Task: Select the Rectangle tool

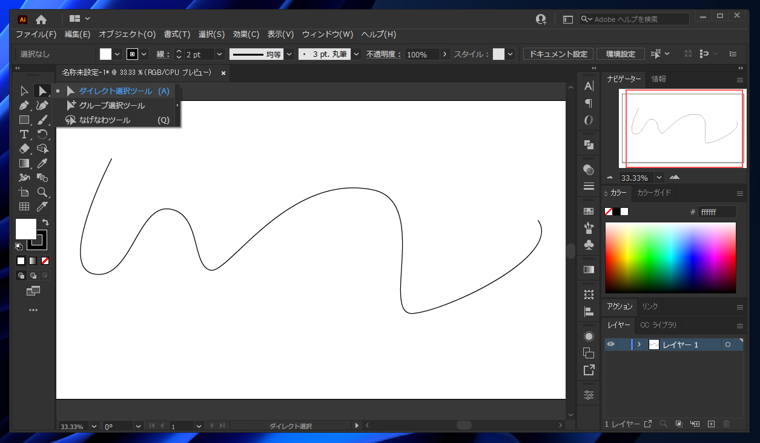Action: click(x=24, y=120)
